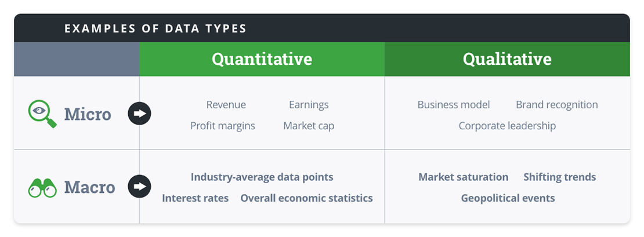The image size is (644, 237).
Task: Click Overall economic statistics text
Action: 307,198
